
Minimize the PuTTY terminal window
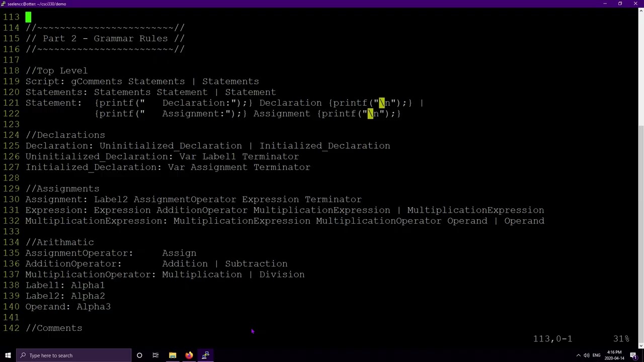point(605,4)
